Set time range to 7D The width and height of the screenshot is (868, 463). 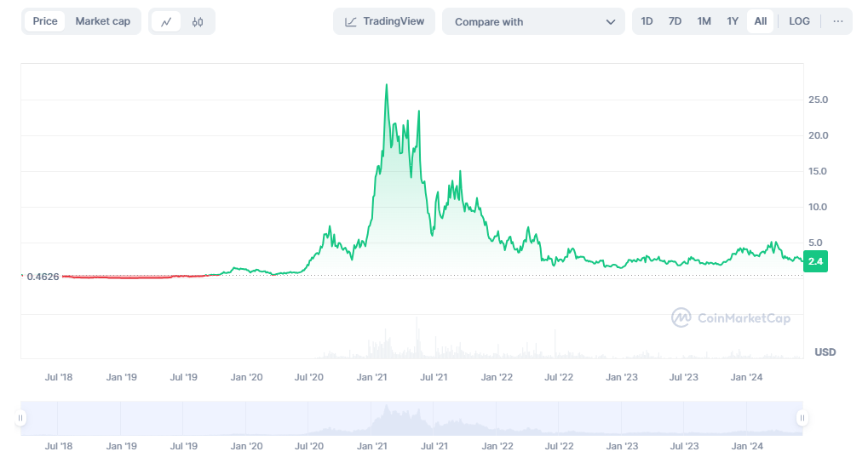click(x=675, y=21)
